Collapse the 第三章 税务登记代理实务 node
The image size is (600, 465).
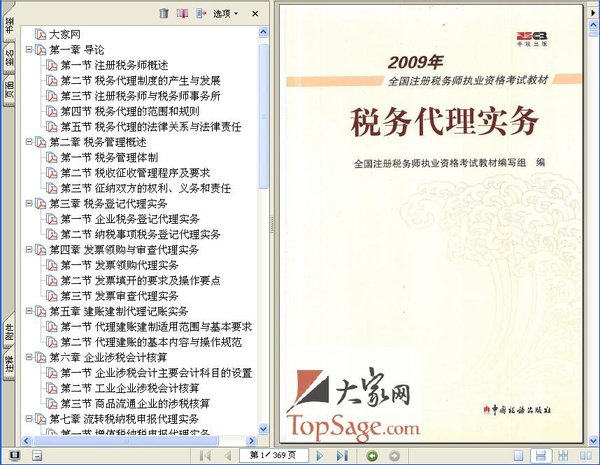[x=29, y=203]
